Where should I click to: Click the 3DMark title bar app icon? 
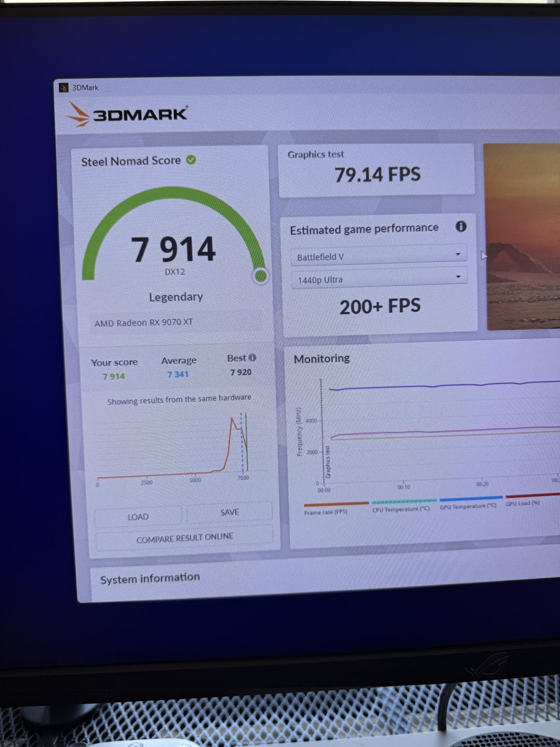64,88
